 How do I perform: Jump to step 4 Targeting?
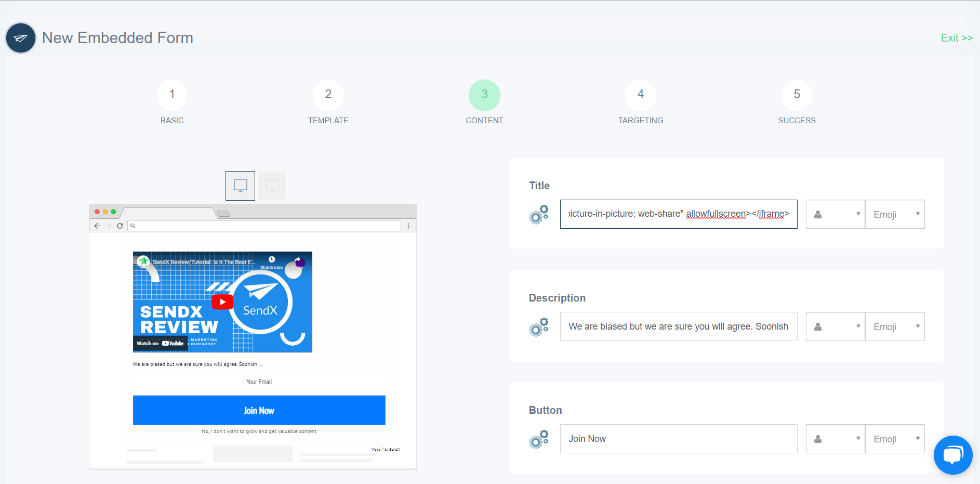pyautogui.click(x=641, y=95)
